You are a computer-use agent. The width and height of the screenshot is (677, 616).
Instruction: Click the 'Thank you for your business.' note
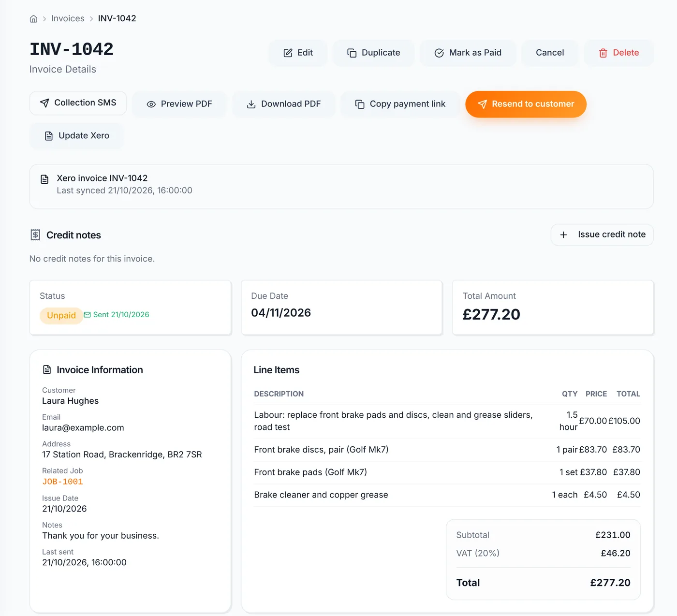point(101,536)
